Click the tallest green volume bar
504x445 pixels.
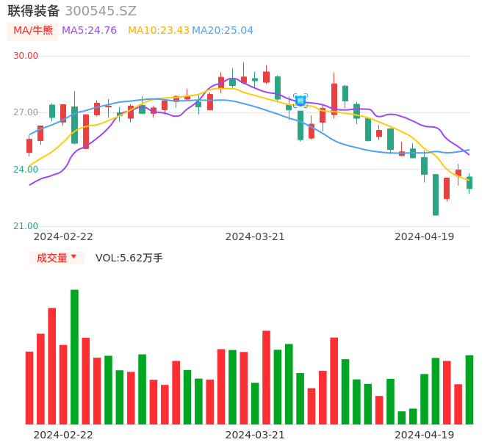[74, 357]
